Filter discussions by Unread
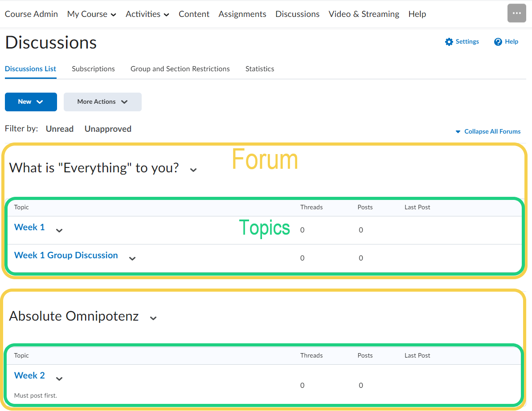This screenshot has width=532, height=411. (60, 129)
